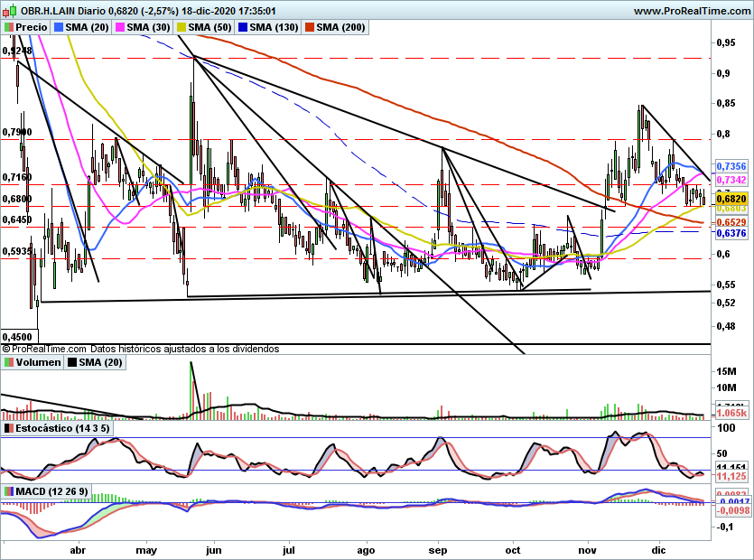The image size is (754, 560).
Task: Click the SMA (30) magenta swatch
Action: tap(120, 27)
